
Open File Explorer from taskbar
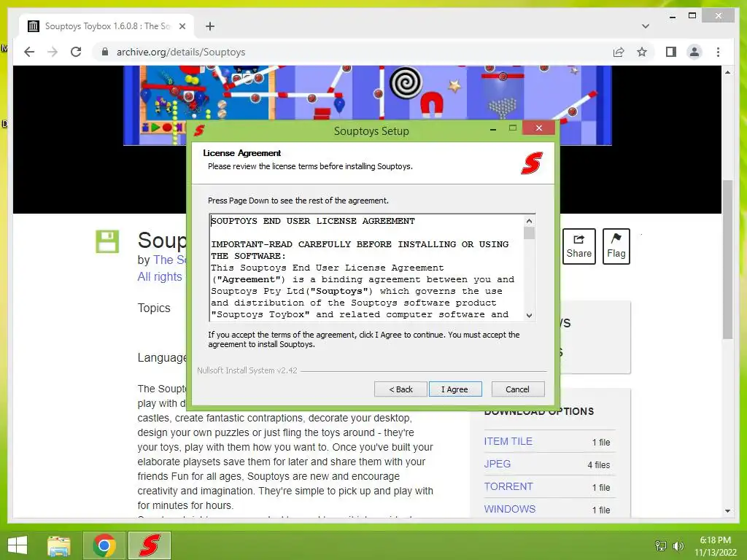click(x=58, y=545)
